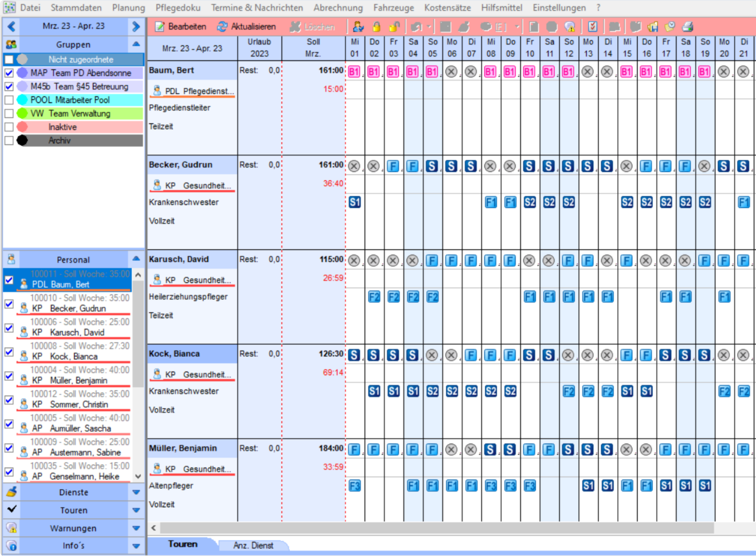Click the Müller, Benjamin row header

[x=192, y=448]
